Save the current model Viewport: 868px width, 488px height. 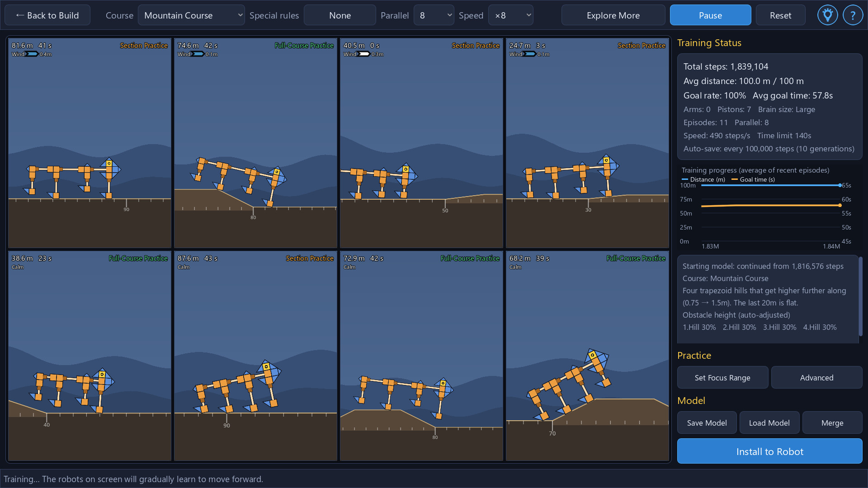[707, 422]
